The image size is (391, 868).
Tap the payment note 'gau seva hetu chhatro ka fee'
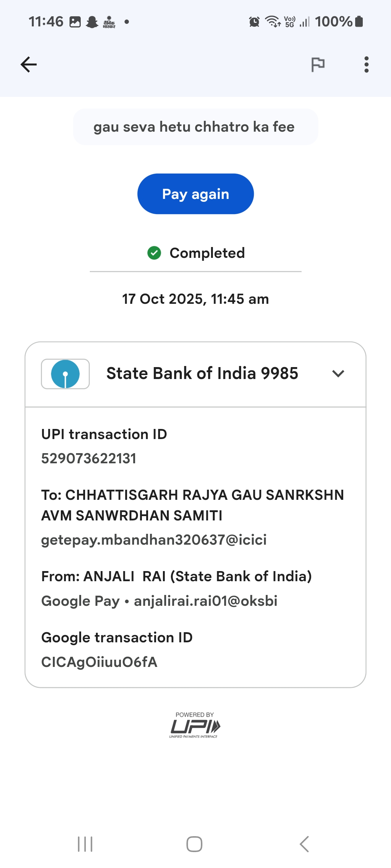(195, 127)
